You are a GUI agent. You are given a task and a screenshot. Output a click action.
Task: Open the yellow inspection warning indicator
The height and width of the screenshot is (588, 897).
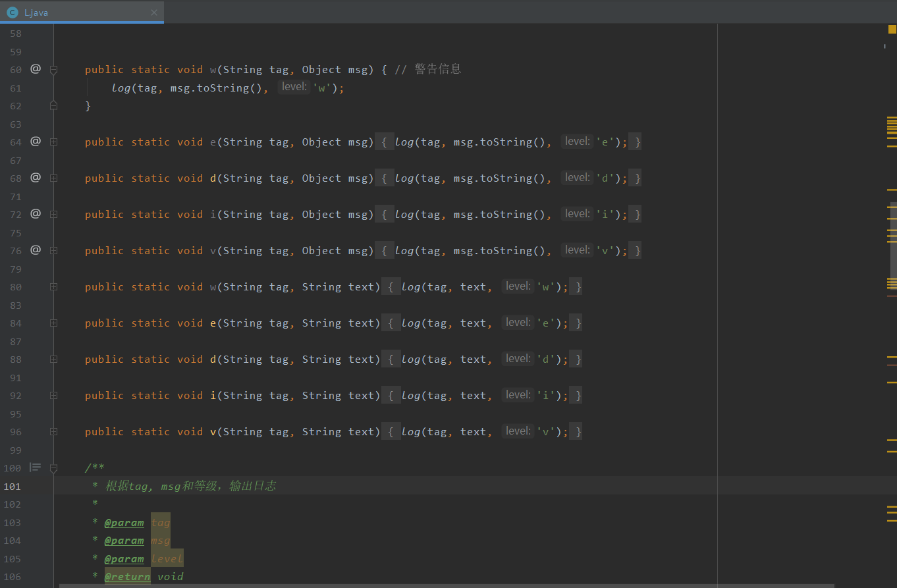892,29
